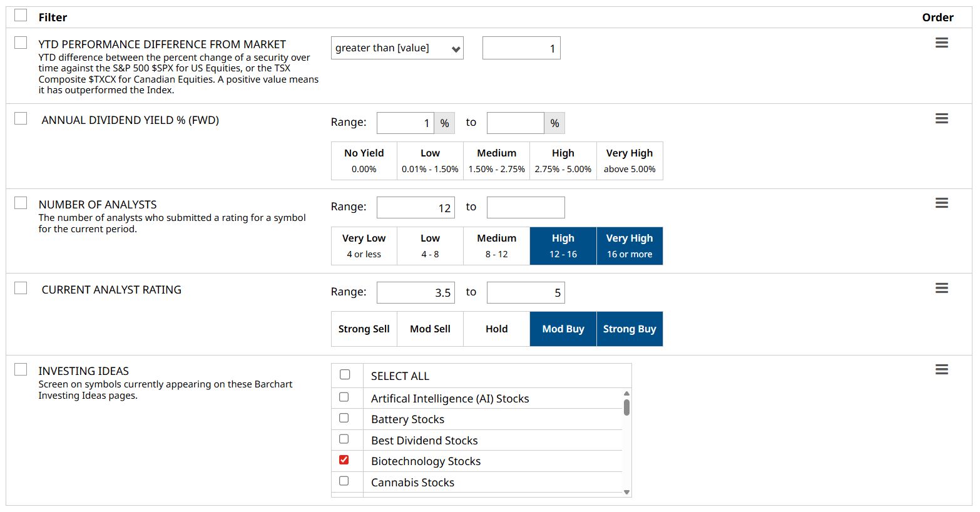
Task: Open the 'greater than [value]' dropdown
Action: click(x=397, y=48)
